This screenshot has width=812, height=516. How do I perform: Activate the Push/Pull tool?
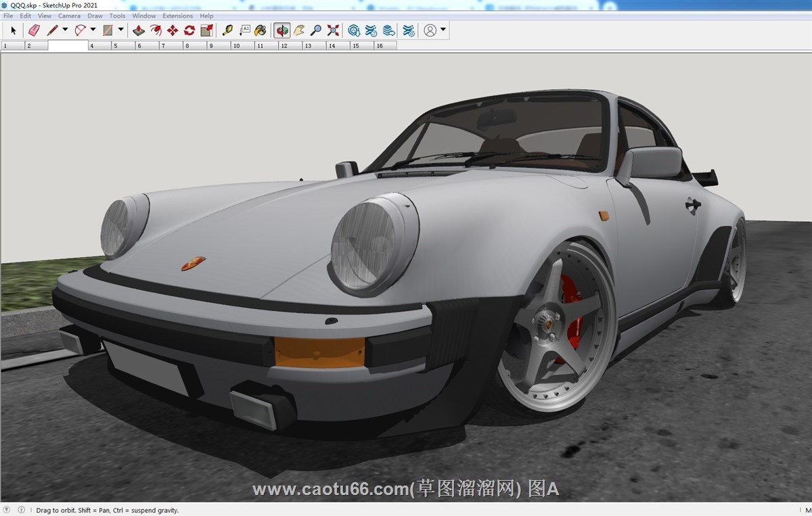tap(139, 30)
